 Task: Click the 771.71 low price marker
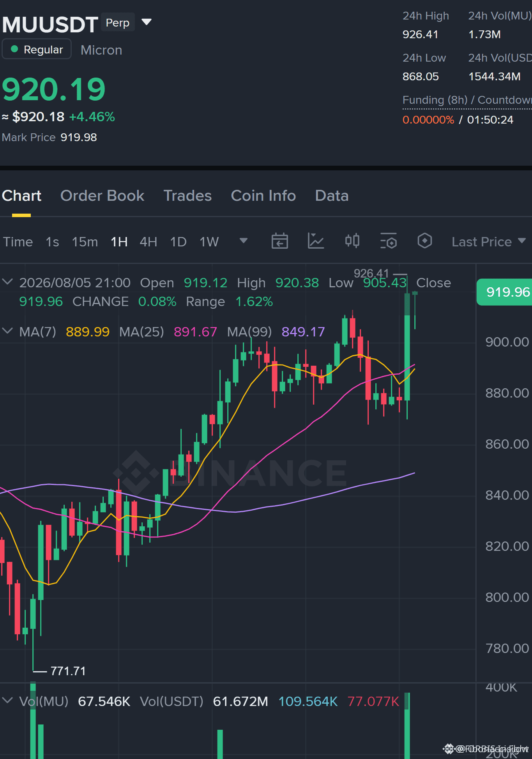pos(68,671)
